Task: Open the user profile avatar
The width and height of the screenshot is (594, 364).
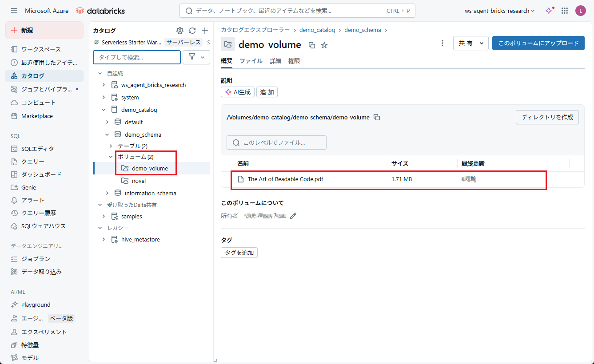Action: (x=580, y=11)
